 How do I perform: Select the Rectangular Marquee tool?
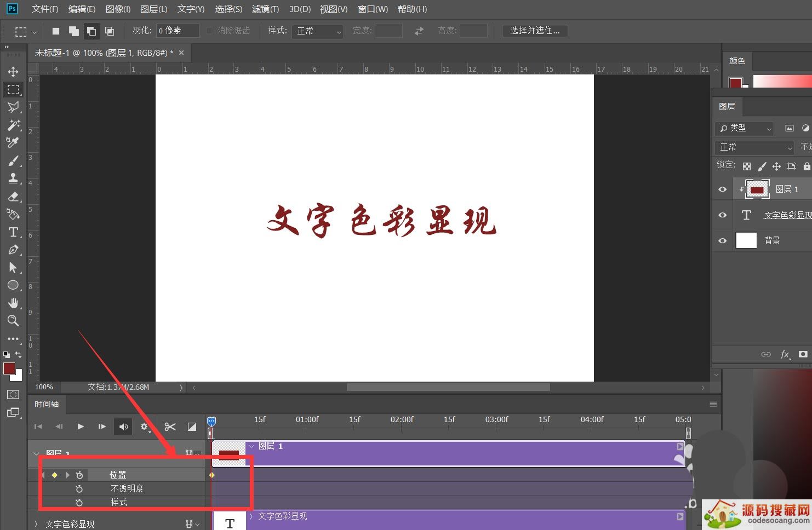(13, 90)
